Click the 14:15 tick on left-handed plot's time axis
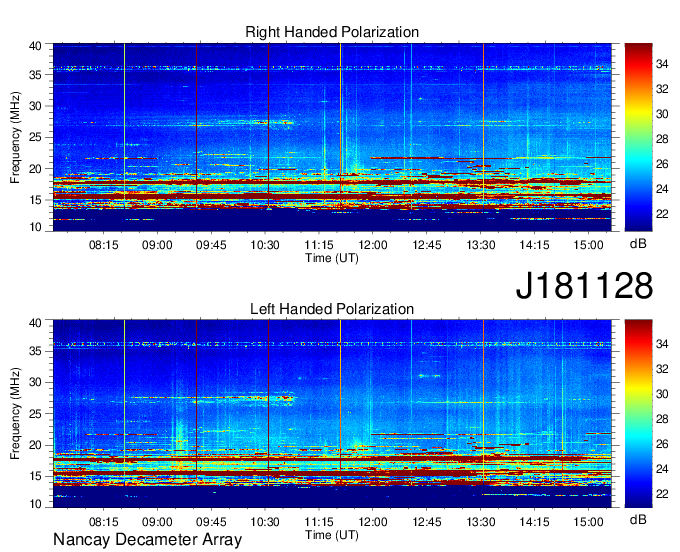Viewport: 680px width, 552px height. [534, 522]
